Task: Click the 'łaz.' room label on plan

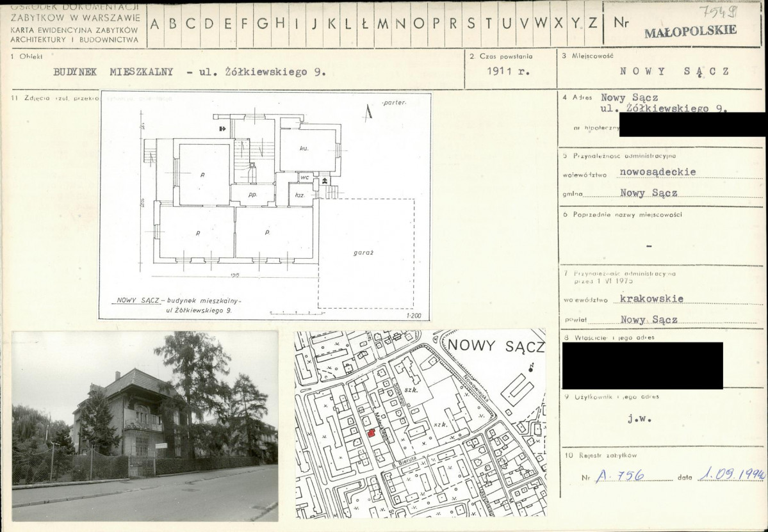Action: coord(299,195)
